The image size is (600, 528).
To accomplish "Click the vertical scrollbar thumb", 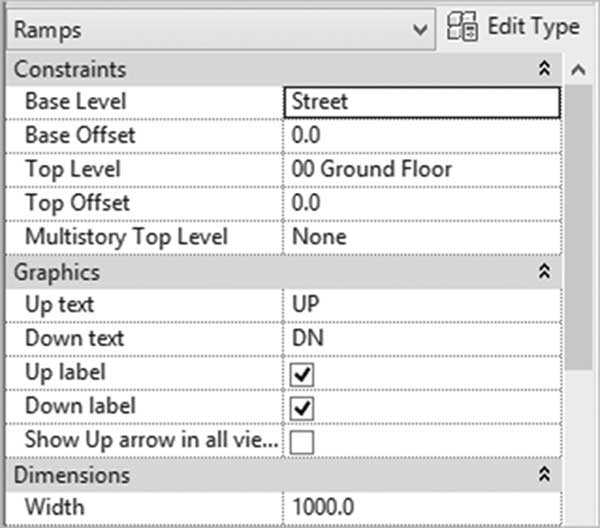I will pos(578,228).
